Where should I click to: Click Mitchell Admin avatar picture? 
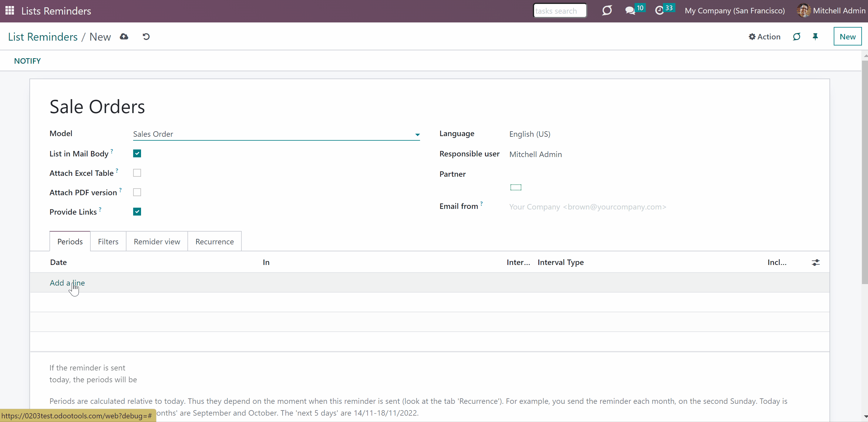[804, 10]
